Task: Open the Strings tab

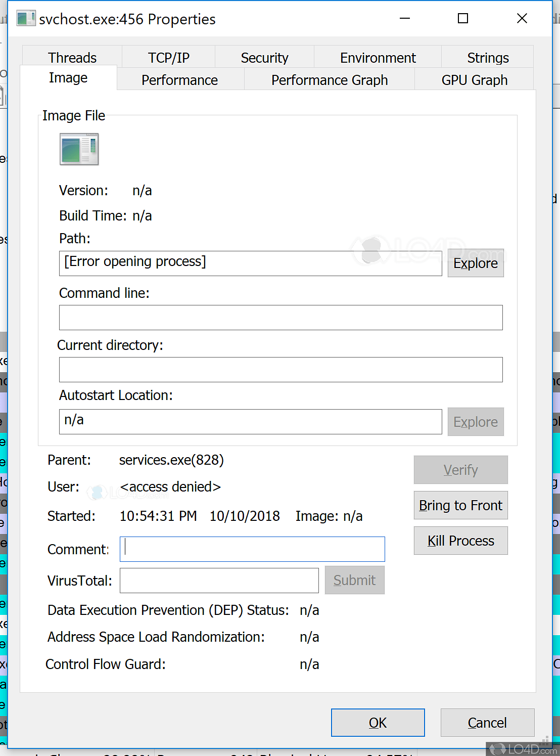Action: (487, 57)
